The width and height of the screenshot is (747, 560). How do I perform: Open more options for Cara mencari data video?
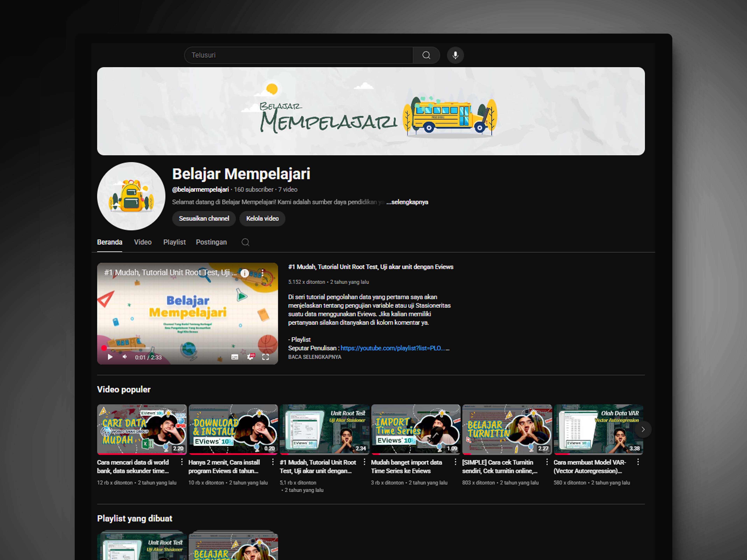pos(182,462)
